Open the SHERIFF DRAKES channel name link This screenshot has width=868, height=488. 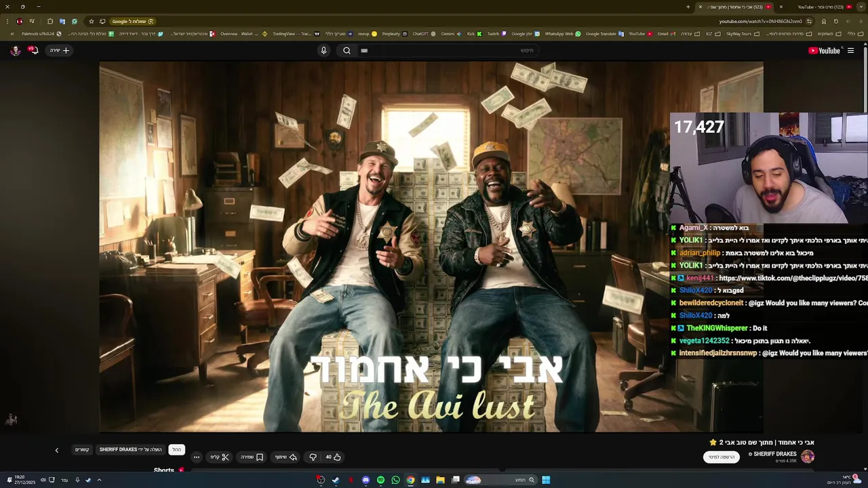coord(775,454)
